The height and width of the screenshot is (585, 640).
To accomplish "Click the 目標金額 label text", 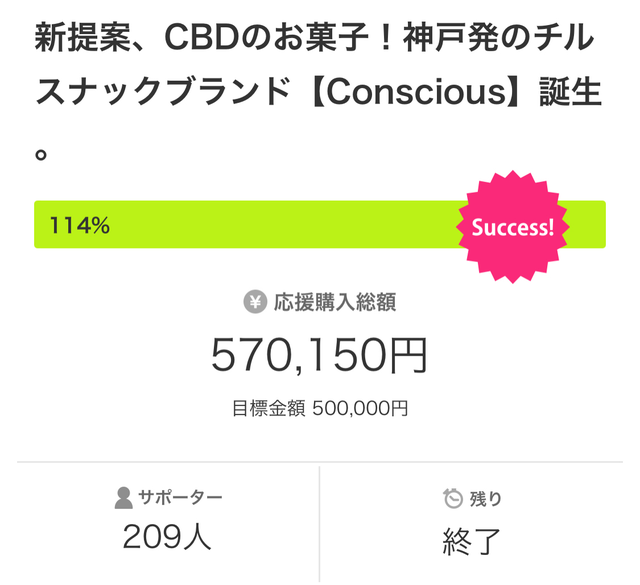I will point(267,408).
